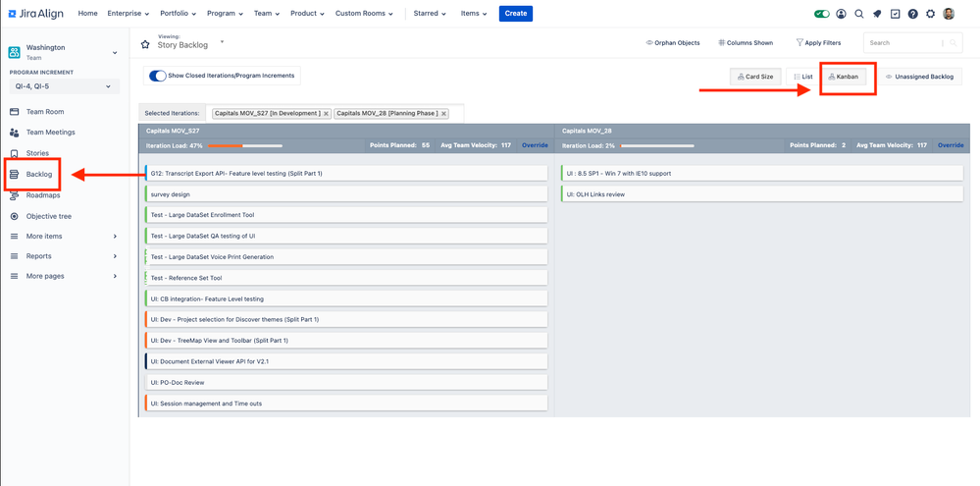The width and height of the screenshot is (980, 486).
Task: Click into the Search input field
Action: (x=903, y=43)
